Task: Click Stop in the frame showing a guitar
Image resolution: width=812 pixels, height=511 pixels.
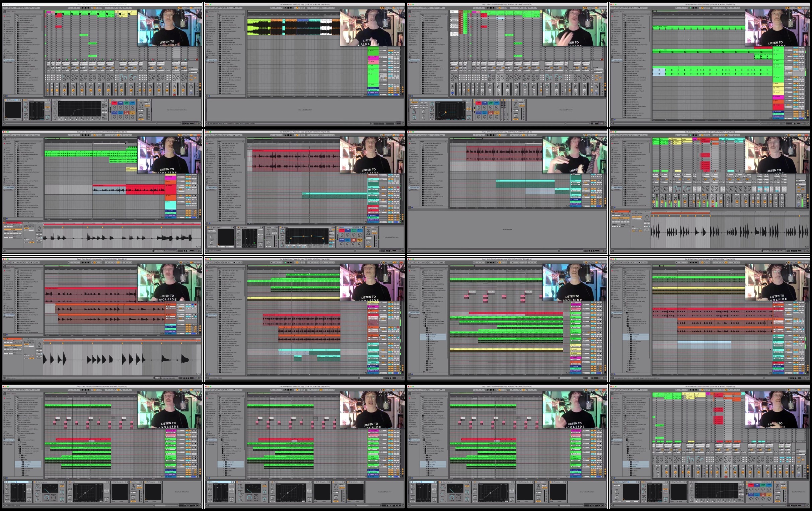Action: [x=491, y=135]
